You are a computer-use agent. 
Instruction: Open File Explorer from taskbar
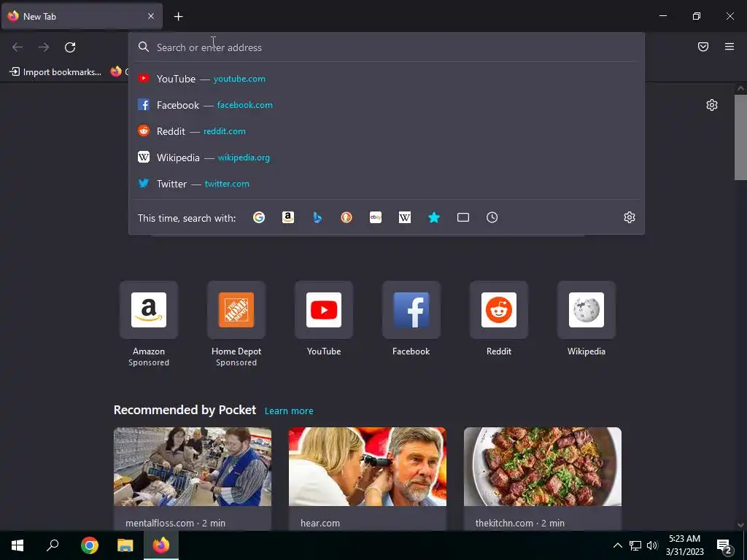[x=125, y=545]
